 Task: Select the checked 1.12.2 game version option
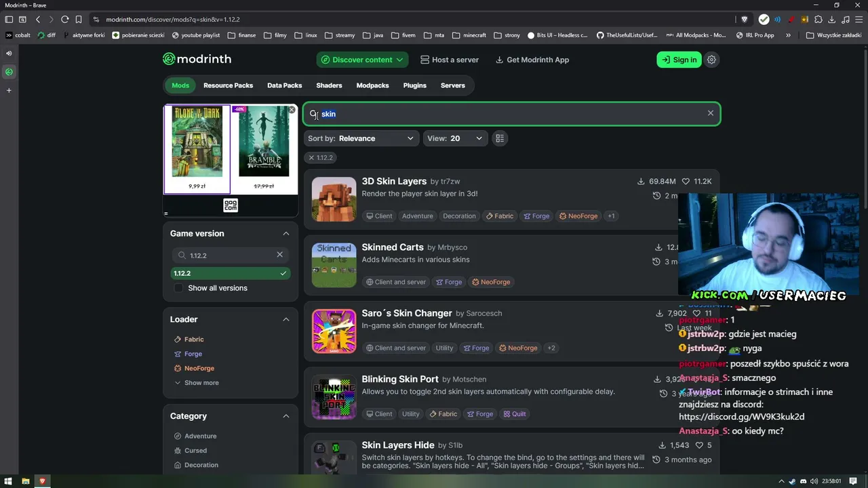pos(231,273)
